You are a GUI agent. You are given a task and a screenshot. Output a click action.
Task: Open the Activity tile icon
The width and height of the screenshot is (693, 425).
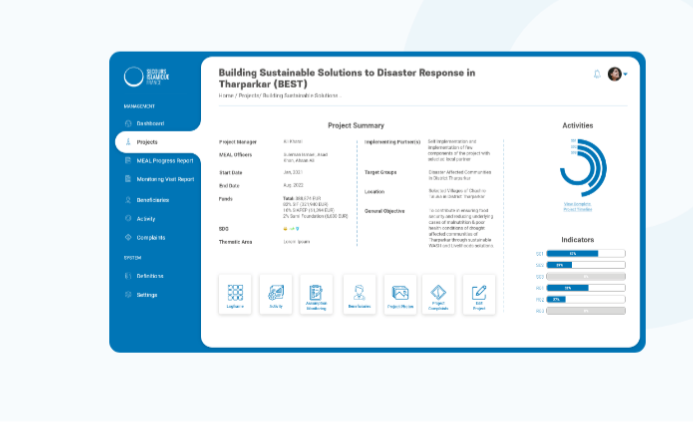pos(276,293)
